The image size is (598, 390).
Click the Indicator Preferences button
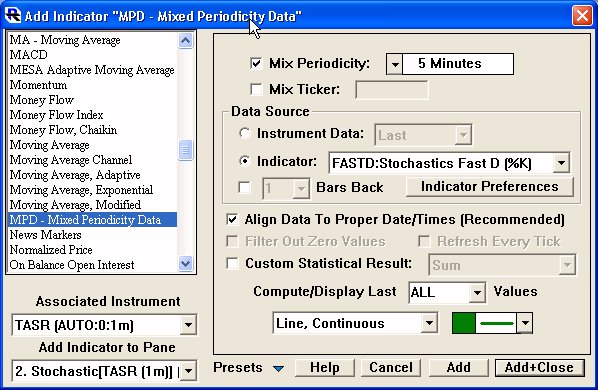(x=489, y=187)
